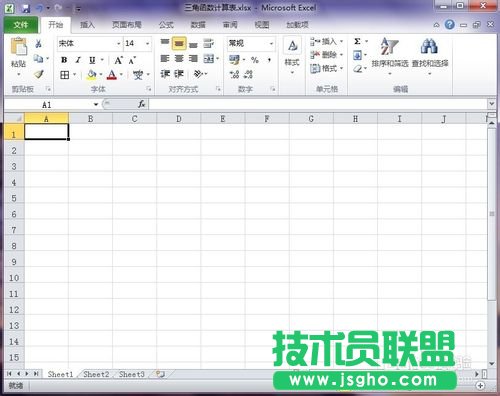Image resolution: width=500 pixels, height=396 pixels.
Task: Click the insert new worksheet button
Action: coord(160,374)
